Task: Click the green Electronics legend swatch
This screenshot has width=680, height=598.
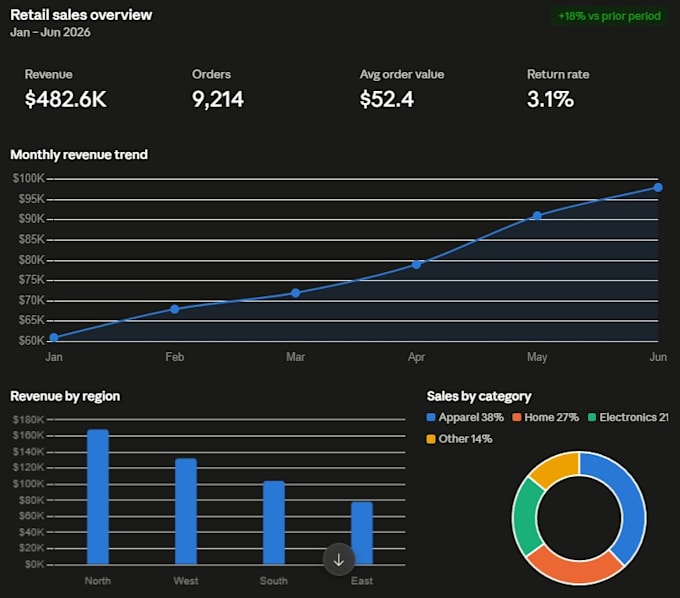Action: pos(592,417)
